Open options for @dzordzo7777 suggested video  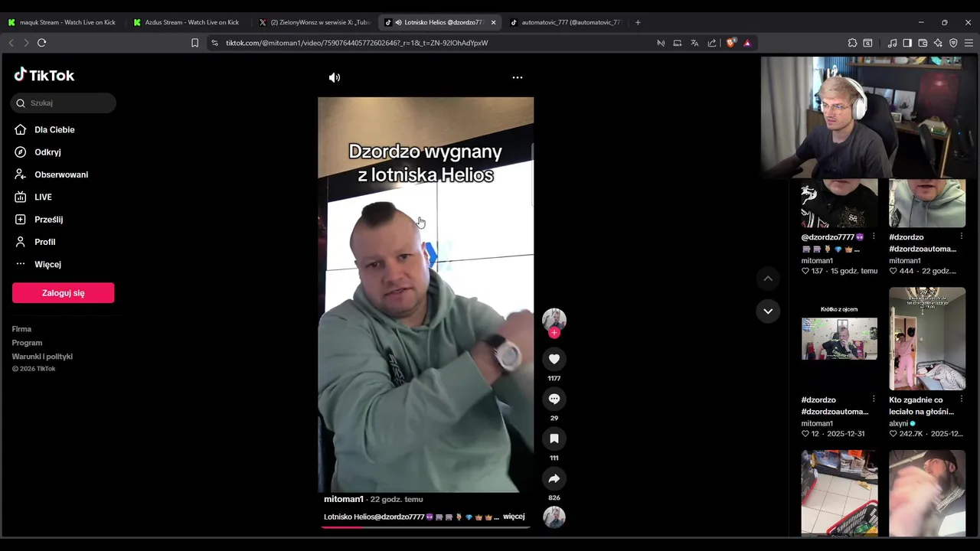[874, 236]
